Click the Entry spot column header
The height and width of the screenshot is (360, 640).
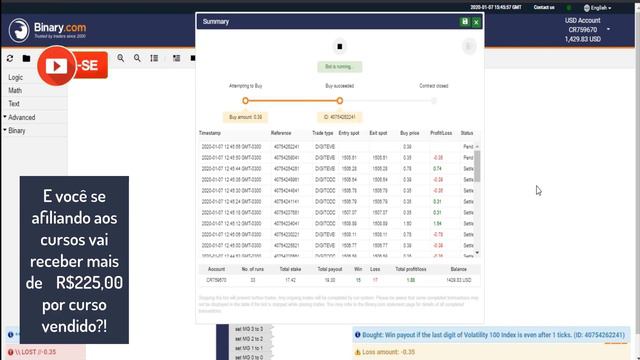click(349, 133)
